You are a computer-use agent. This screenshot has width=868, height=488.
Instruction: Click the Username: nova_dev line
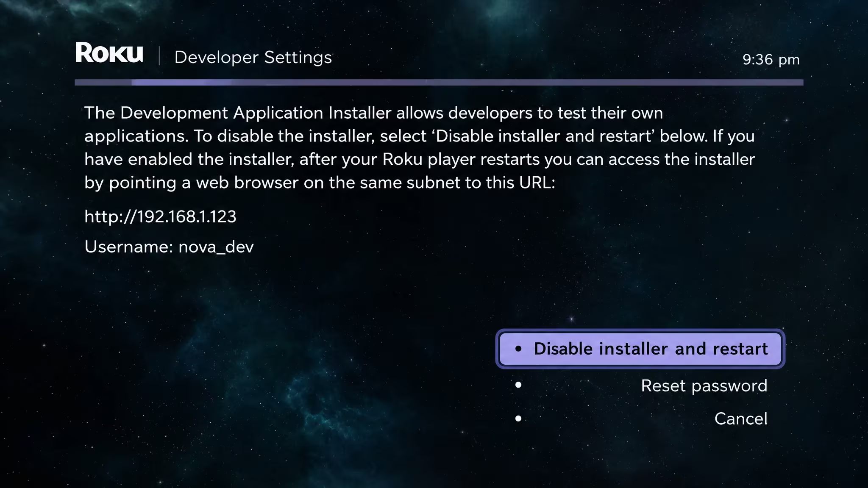point(169,247)
